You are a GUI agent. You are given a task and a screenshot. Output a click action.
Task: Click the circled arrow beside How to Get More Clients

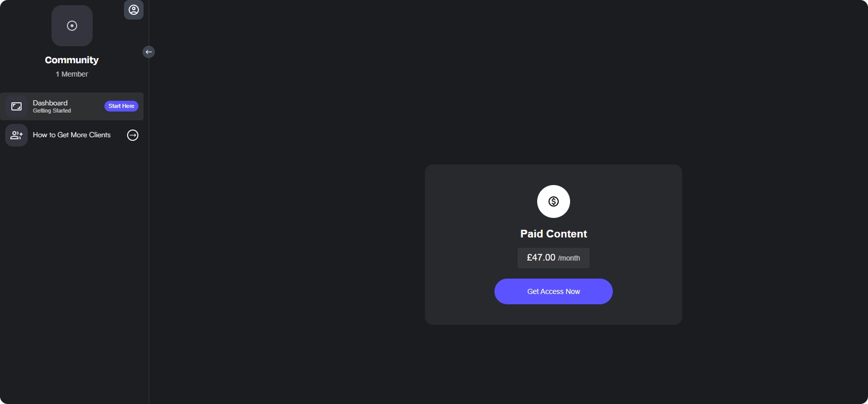pos(133,135)
